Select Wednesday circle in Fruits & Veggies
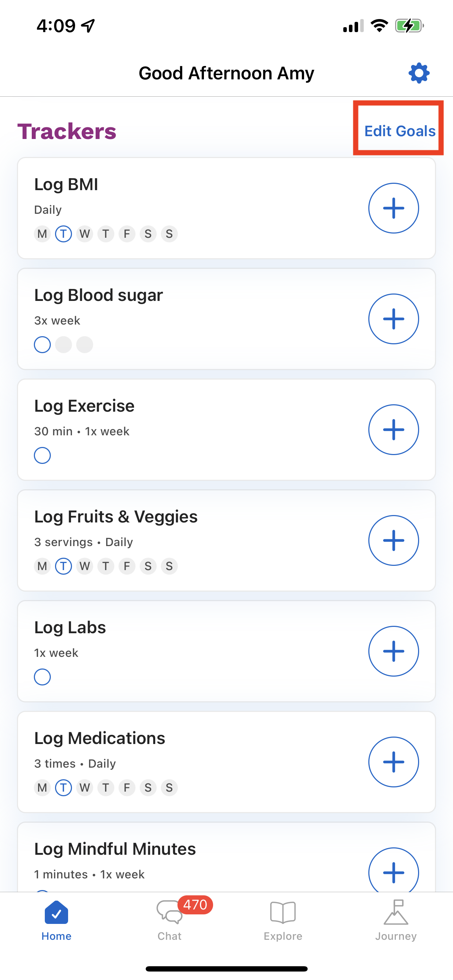Image resolution: width=453 pixels, height=980 pixels. click(x=84, y=566)
